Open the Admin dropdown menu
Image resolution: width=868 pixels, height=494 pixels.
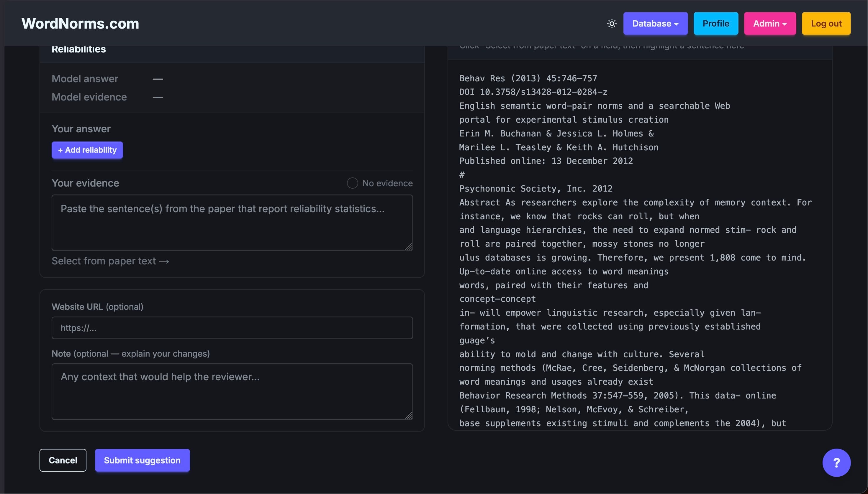(x=770, y=23)
